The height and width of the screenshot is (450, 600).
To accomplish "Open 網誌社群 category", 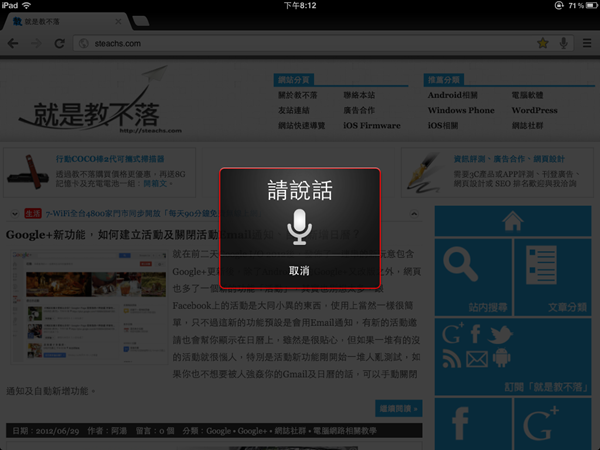I will coord(527,126).
